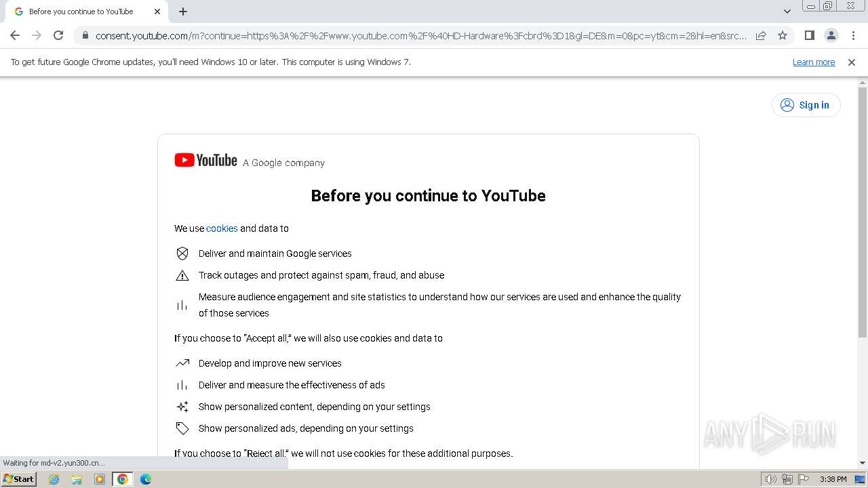Click the sparkle icon beside personalized content
This screenshot has height=488, width=868.
point(182,407)
